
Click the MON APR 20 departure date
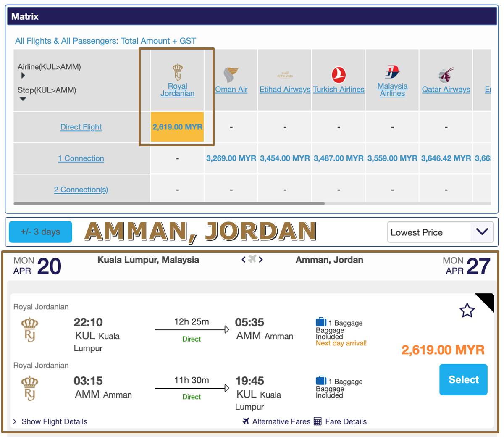37,266
